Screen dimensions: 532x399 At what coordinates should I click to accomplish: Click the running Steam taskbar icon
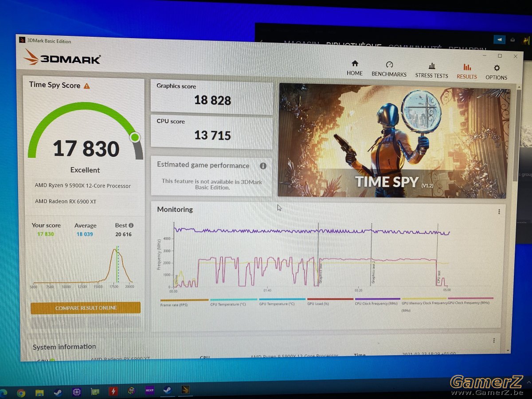pyautogui.click(x=168, y=390)
